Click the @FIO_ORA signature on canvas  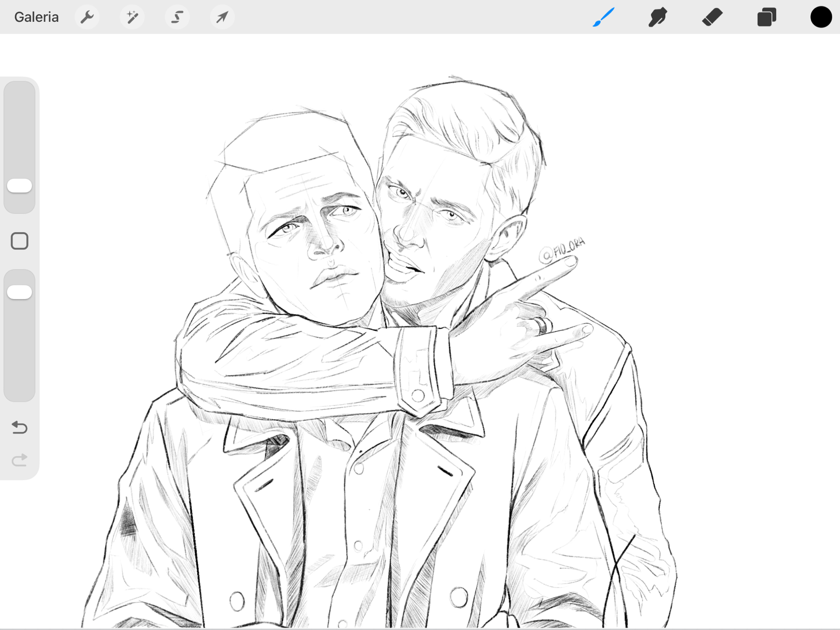pyautogui.click(x=563, y=251)
